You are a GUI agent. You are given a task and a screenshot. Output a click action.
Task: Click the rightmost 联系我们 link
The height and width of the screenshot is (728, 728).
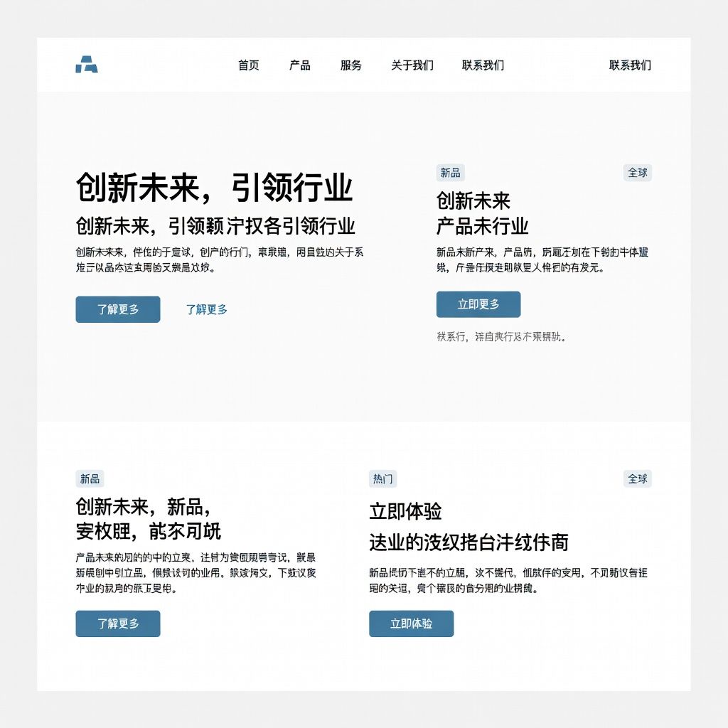[630, 65]
